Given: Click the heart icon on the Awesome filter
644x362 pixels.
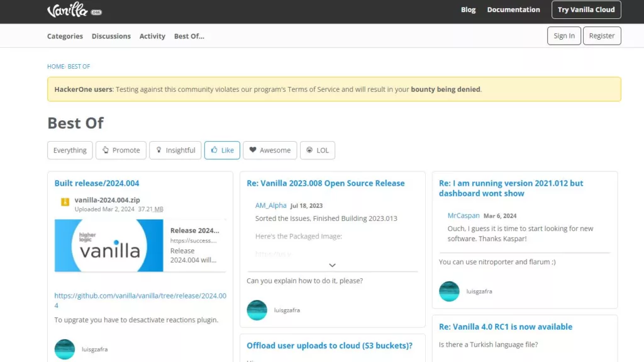Looking at the screenshot, I should 253,150.
